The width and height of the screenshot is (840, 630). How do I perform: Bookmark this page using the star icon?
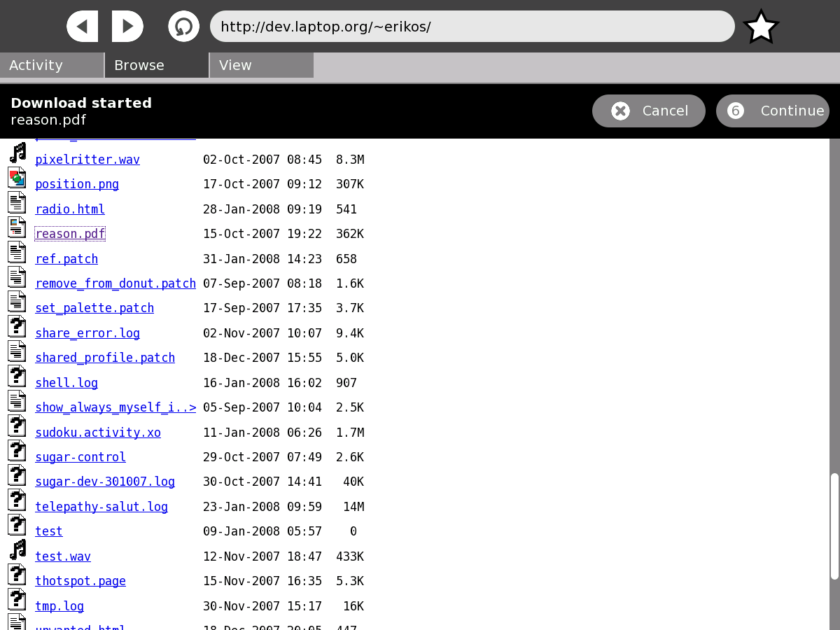tap(761, 27)
